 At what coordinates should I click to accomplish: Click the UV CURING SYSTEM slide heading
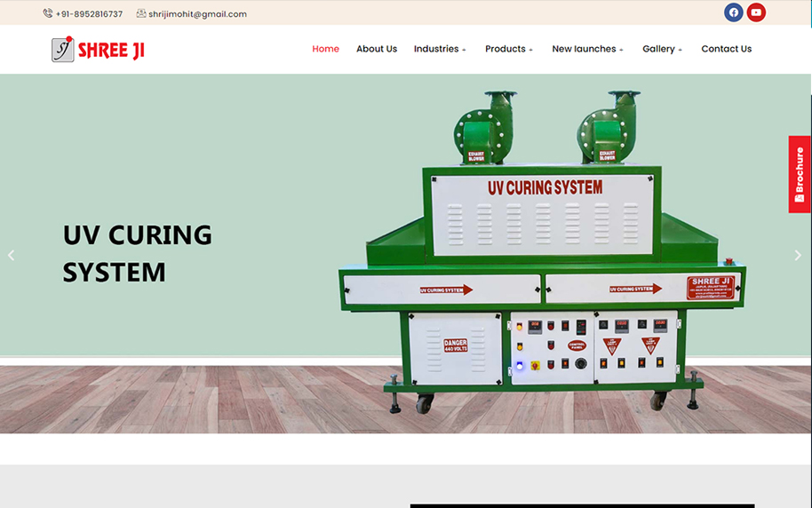click(137, 253)
